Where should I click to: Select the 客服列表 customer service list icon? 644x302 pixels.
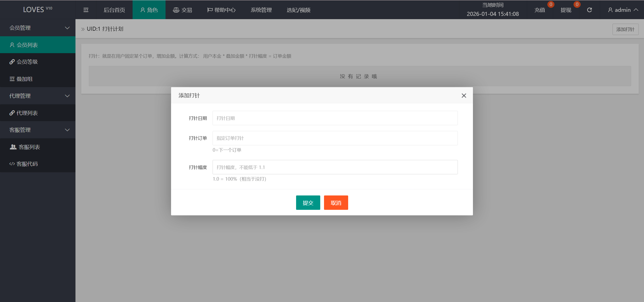(x=13, y=147)
